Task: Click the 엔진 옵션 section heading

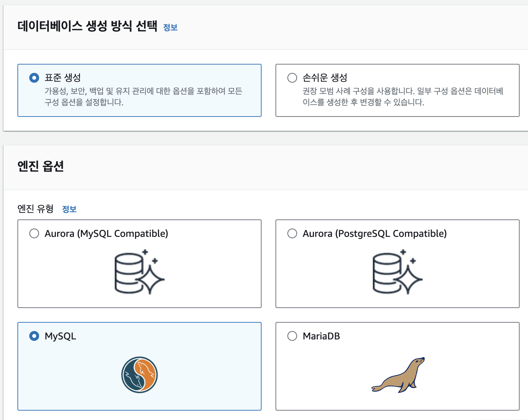Action: click(x=41, y=166)
